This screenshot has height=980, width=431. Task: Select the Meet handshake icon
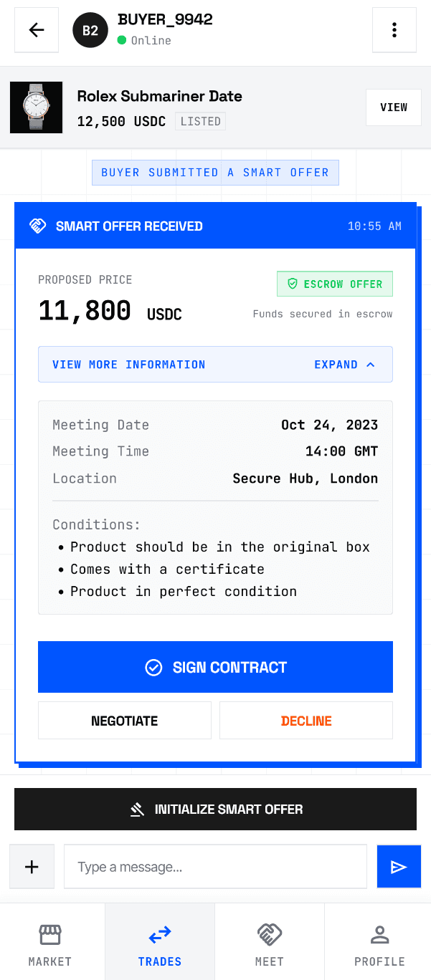coord(269,935)
